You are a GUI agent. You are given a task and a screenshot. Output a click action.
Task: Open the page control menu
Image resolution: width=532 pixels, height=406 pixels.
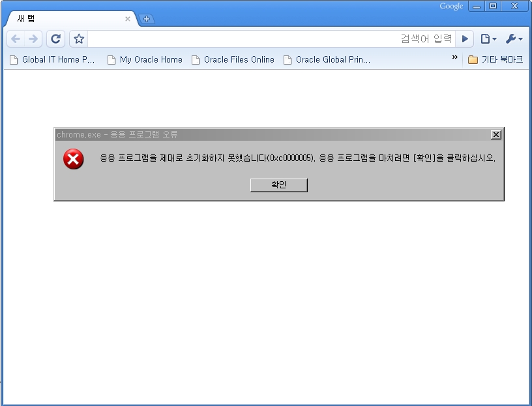[x=488, y=39]
